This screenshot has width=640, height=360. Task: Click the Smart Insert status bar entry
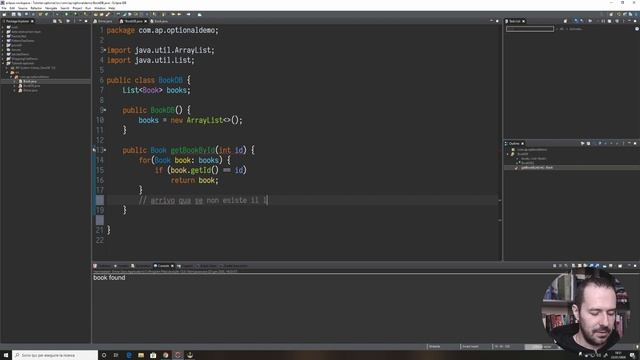click(470, 347)
